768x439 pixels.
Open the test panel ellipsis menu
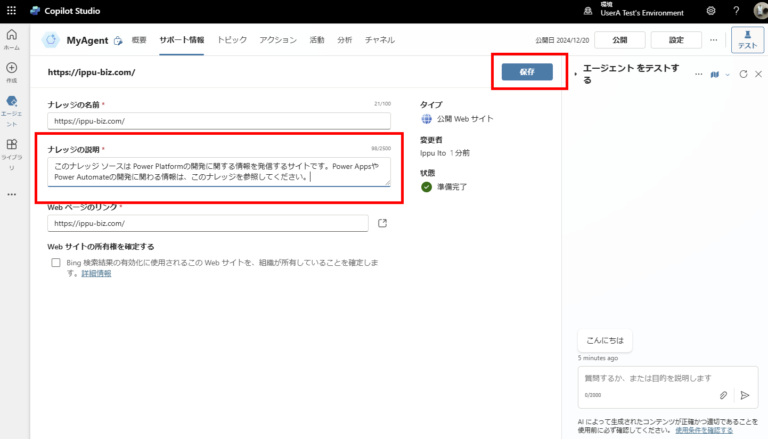pos(698,74)
